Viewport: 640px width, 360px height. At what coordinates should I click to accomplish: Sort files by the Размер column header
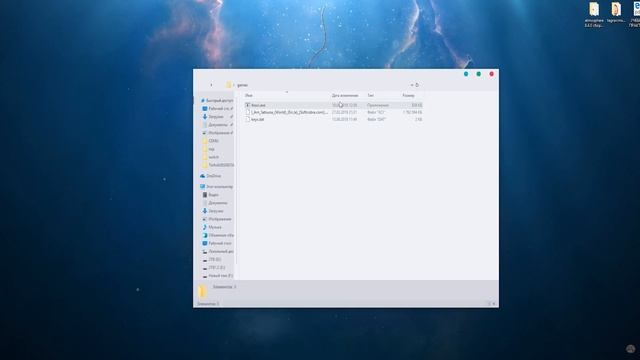409,96
